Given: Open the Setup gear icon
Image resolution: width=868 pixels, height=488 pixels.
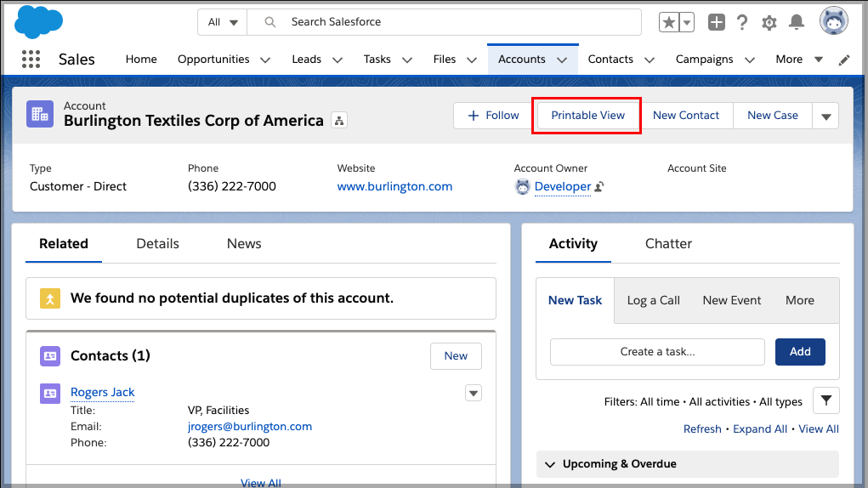Looking at the screenshot, I should [769, 23].
